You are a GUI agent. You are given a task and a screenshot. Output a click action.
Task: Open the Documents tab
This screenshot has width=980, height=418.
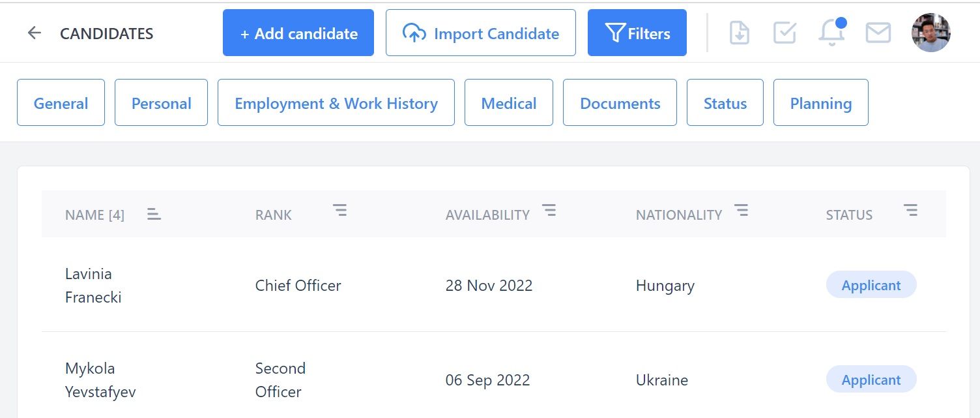620,102
